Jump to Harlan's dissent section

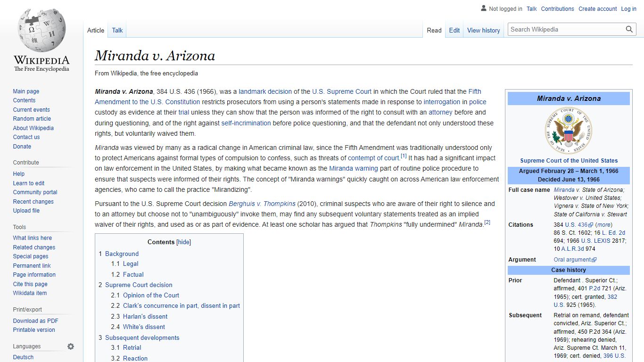pyautogui.click(x=145, y=316)
